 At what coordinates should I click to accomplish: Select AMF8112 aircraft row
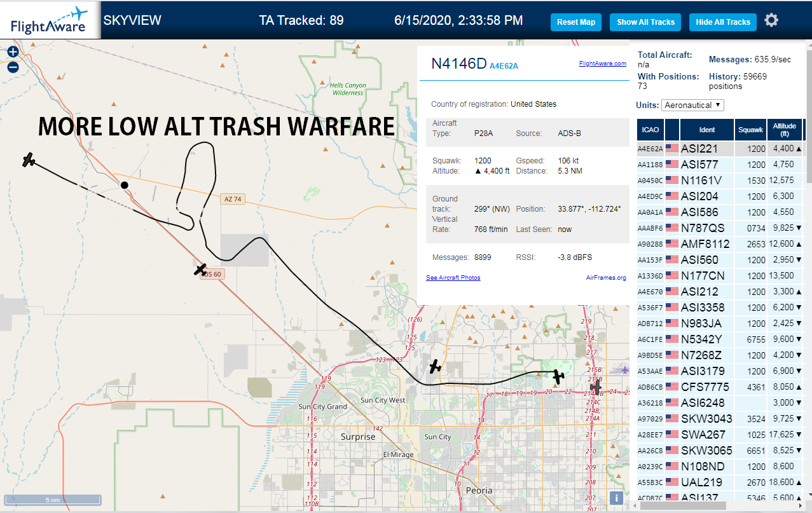[x=720, y=244]
